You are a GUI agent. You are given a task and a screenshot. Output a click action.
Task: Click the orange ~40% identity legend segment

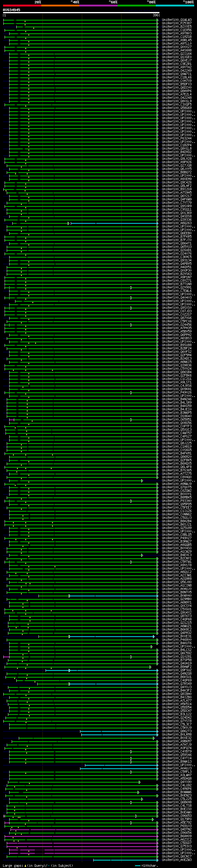coord(60,6)
